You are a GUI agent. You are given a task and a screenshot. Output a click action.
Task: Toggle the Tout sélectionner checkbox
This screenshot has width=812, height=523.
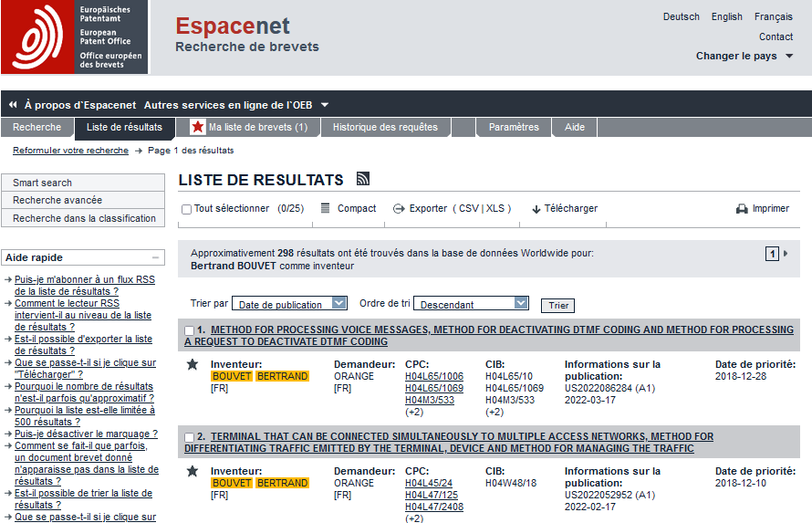(x=186, y=209)
